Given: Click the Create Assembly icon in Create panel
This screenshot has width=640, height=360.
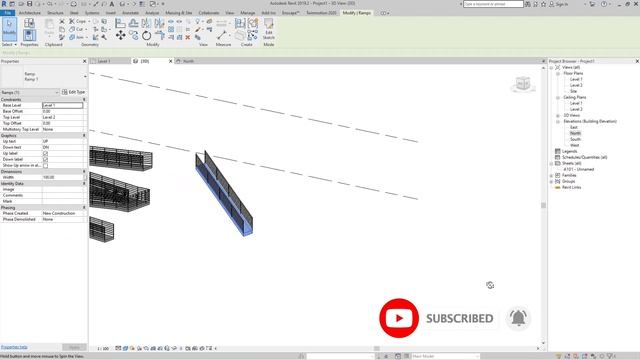Looking at the screenshot, I should point(240,23).
